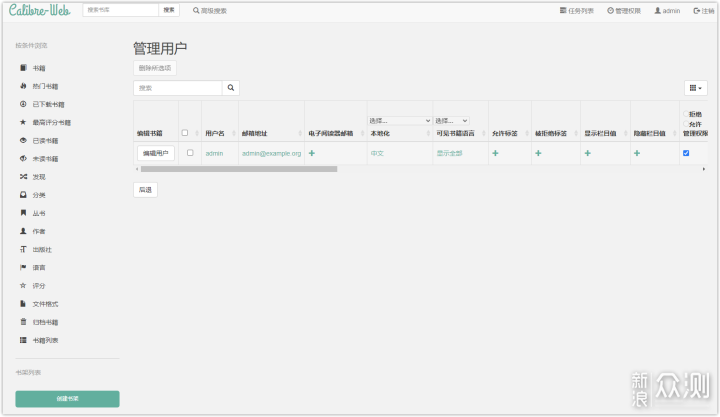
Task: Open admin username link in table
Action: [x=214, y=153]
